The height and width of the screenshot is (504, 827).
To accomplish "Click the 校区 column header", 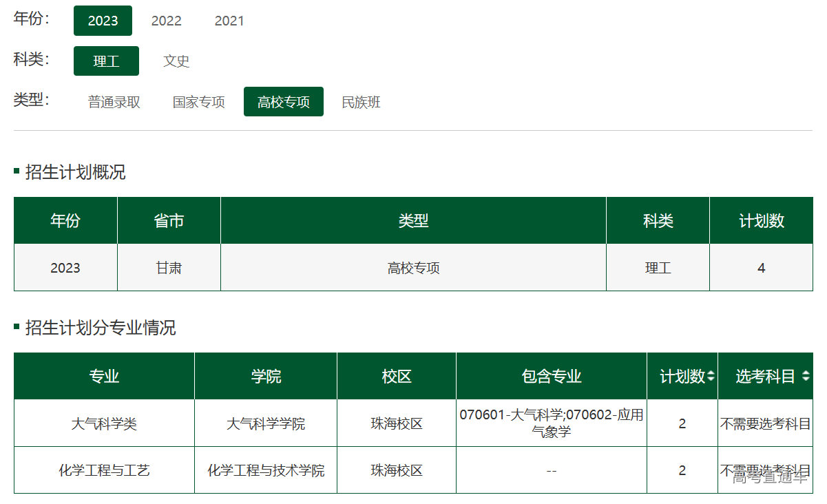I will pos(397,377).
